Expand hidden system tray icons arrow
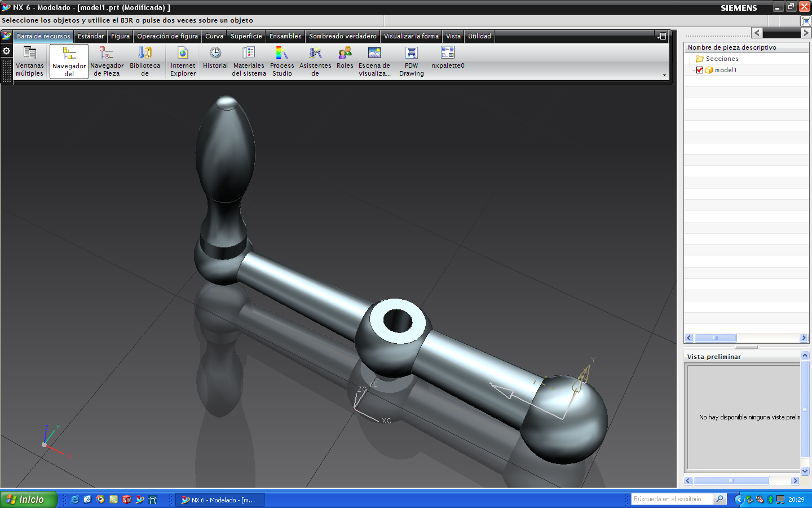The width and height of the screenshot is (812, 508). coord(739,500)
